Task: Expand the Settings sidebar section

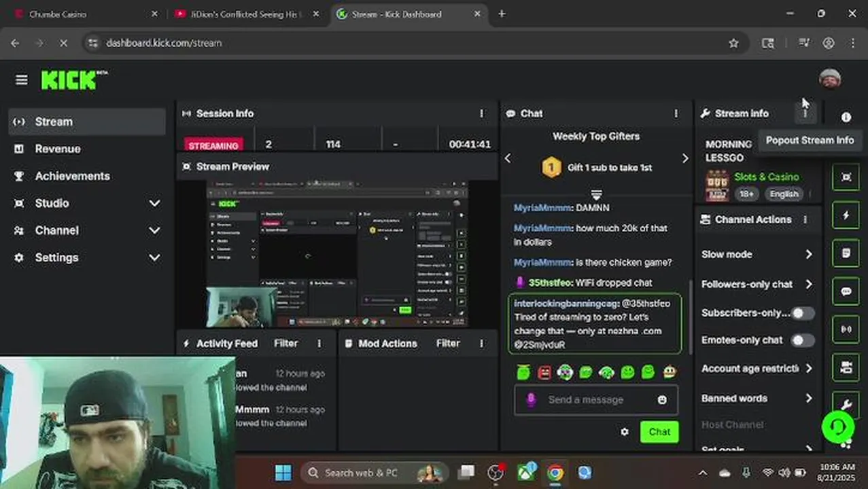Action: coord(87,257)
